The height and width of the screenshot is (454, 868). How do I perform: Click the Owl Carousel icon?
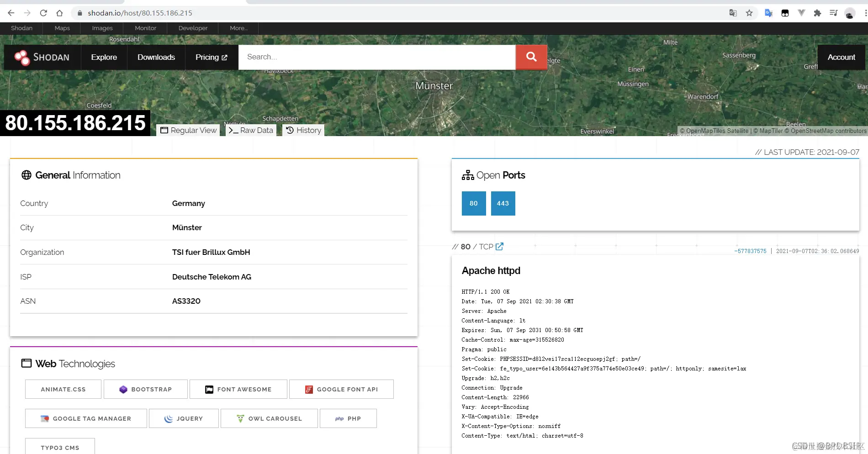[x=240, y=418]
